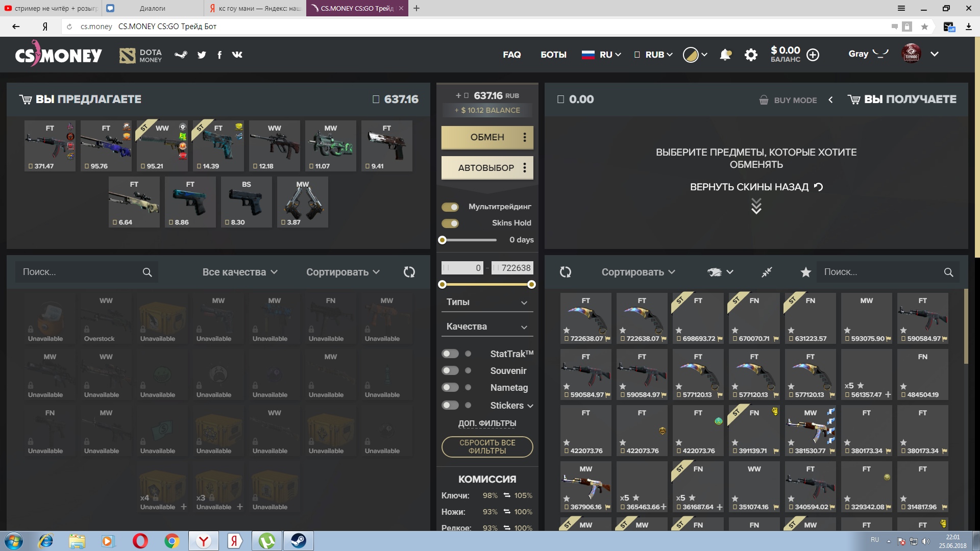
Task: Open the БОТЫ page
Action: tap(554, 55)
